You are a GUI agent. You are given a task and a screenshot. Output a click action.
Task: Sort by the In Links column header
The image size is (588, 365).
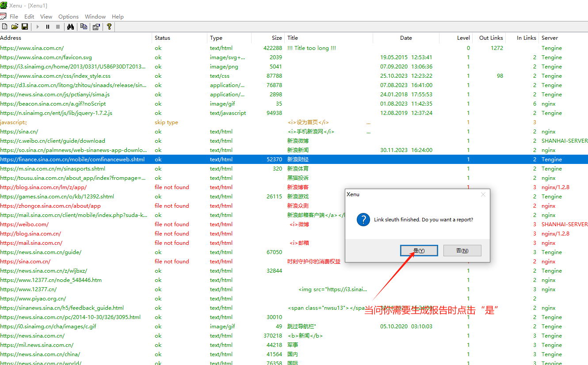522,38
